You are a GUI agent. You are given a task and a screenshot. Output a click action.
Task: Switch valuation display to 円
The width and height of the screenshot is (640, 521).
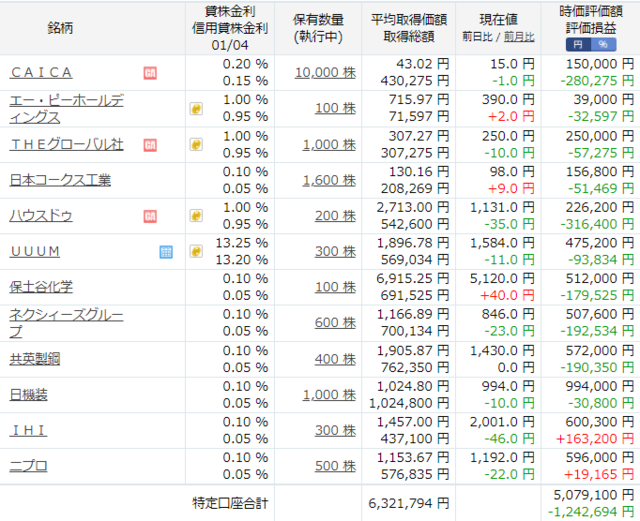point(578,45)
